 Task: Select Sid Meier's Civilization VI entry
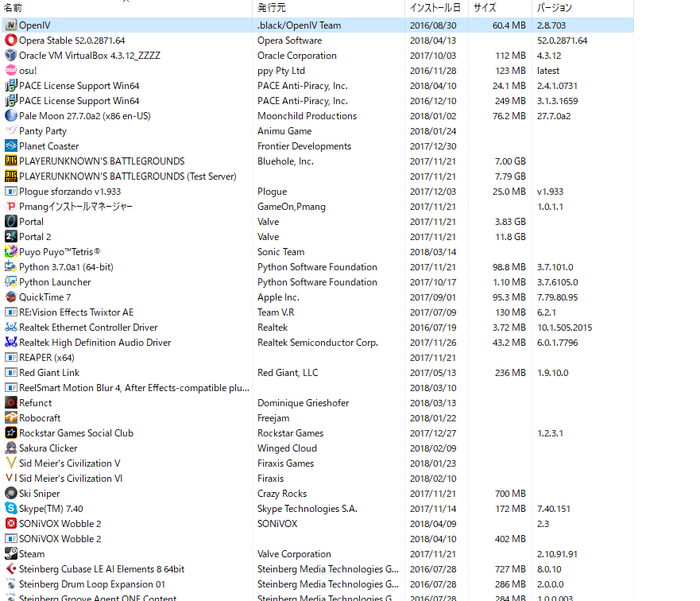pyautogui.click(x=318, y=479)
